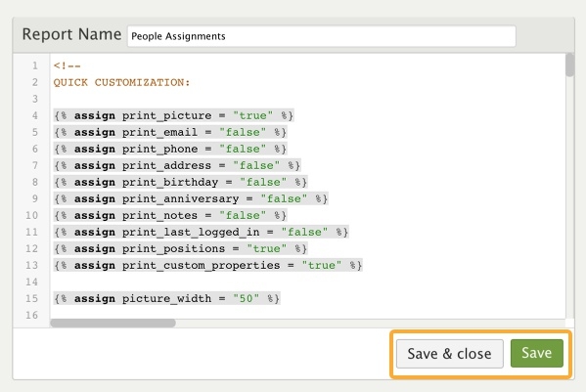Click the print_notes code line

pos(170,215)
